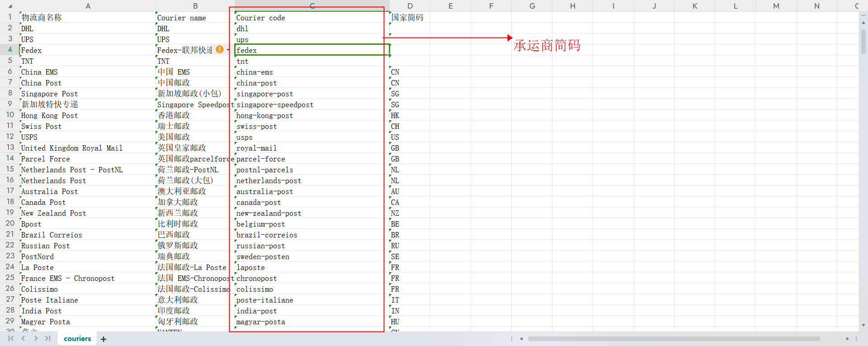The height and width of the screenshot is (346, 868).
Task: Select the Fedex-联邦快递 cell
Action: [x=195, y=50]
